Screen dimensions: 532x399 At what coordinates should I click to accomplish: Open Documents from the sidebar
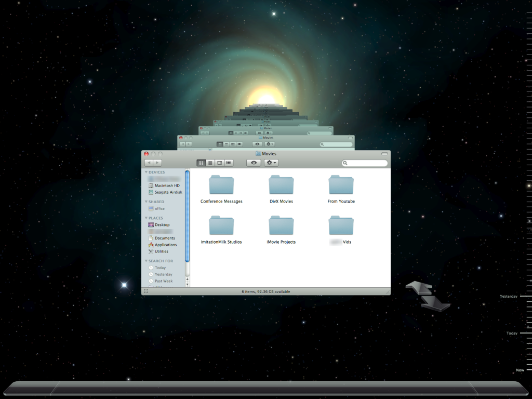pos(162,238)
